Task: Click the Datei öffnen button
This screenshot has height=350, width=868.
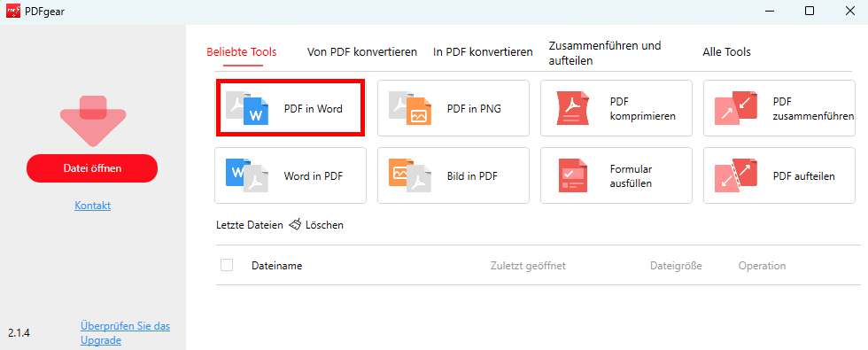Action: [x=92, y=167]
